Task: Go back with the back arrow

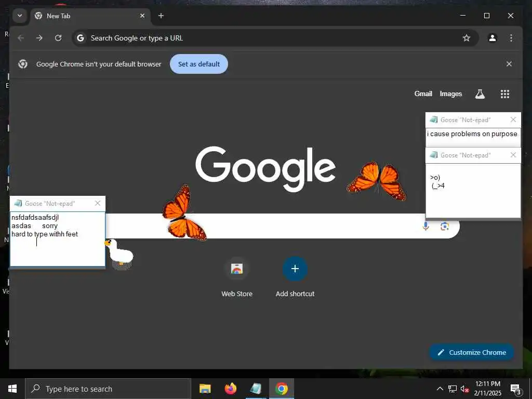Action: point(21,38)
